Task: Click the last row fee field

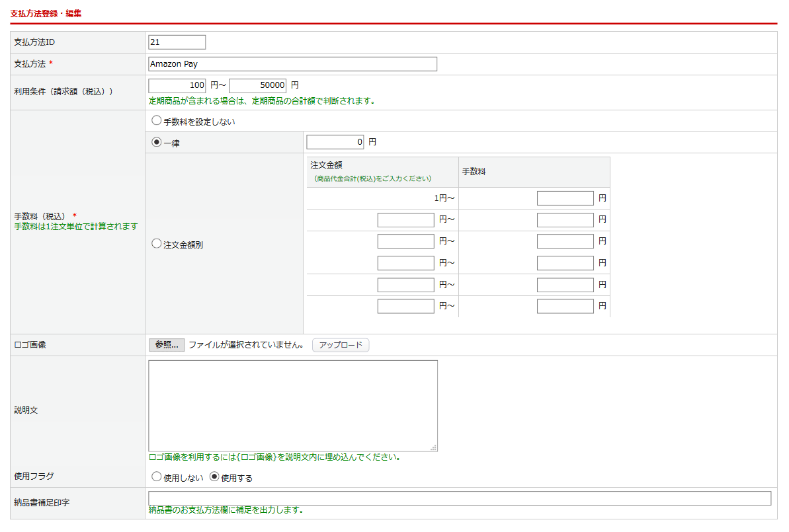Action: [x=565, y=307]
